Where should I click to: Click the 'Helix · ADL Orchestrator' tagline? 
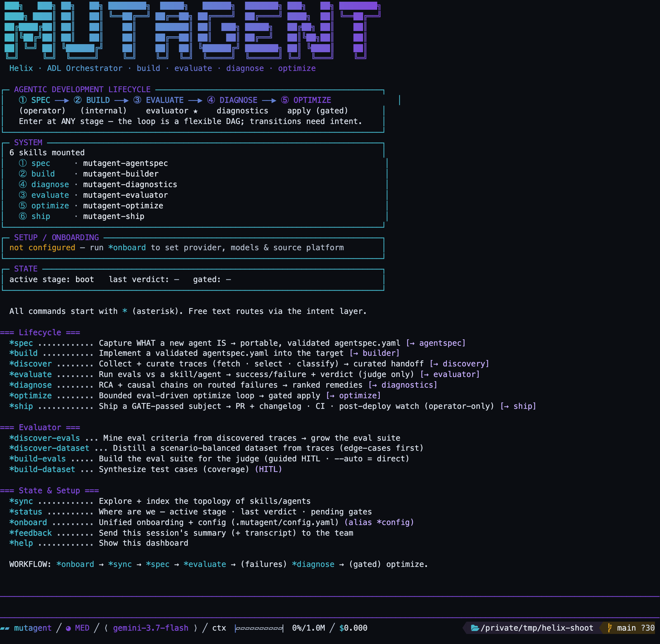point(66,68)
